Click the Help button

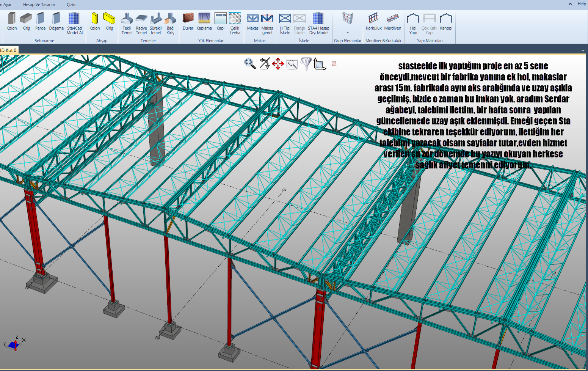click(582, 4)
